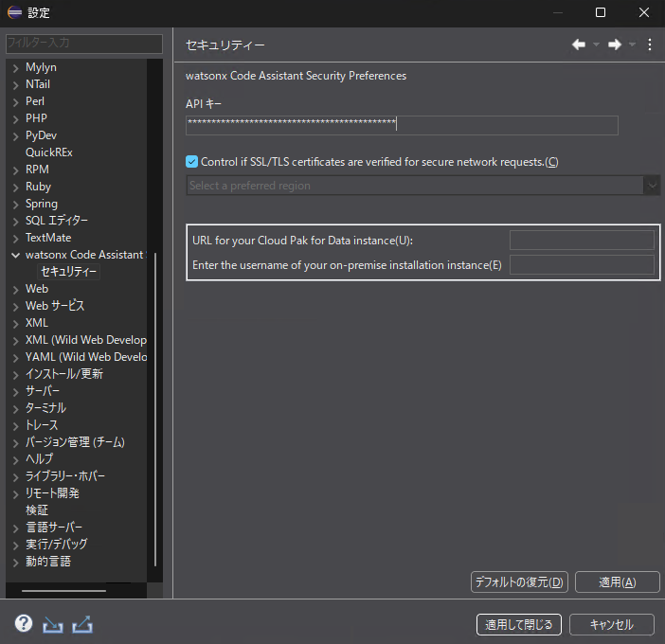Click the filter text input field
The width and height of the screenshot is (665, 644).
pos(84,44)
